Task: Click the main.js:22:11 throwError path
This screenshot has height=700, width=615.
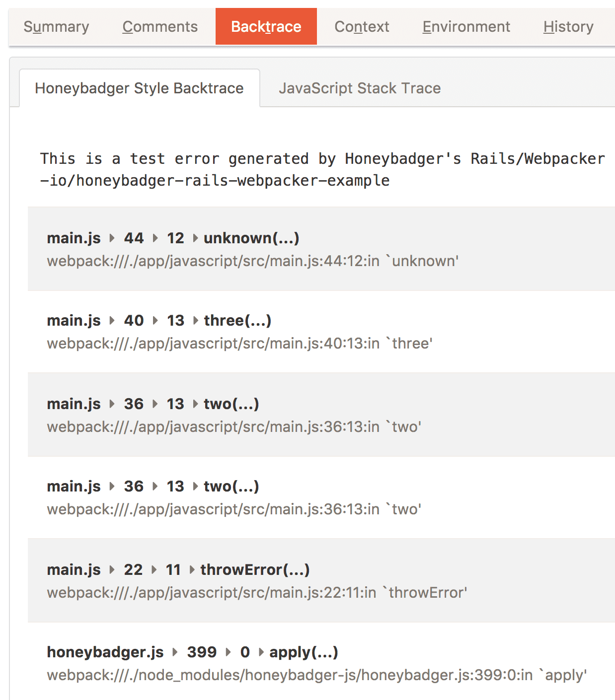Action: (x=257, y=593)
